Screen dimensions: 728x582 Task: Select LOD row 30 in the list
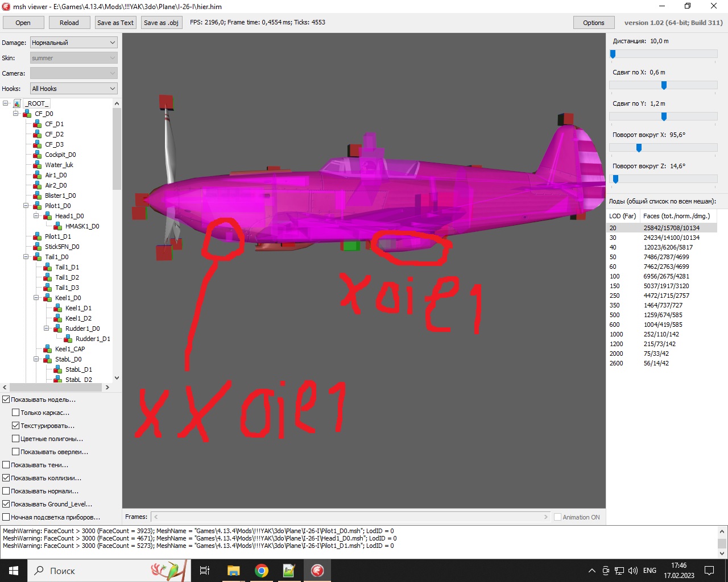[x=663, y=238]
